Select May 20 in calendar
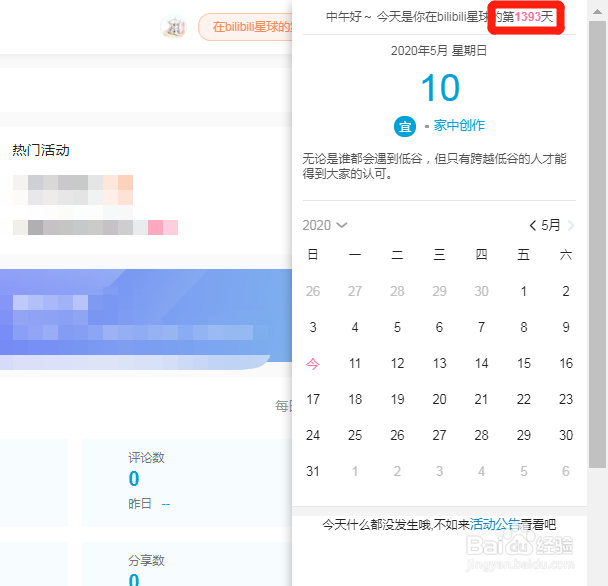This screenshot has height=586, width=608. (439, 399)
